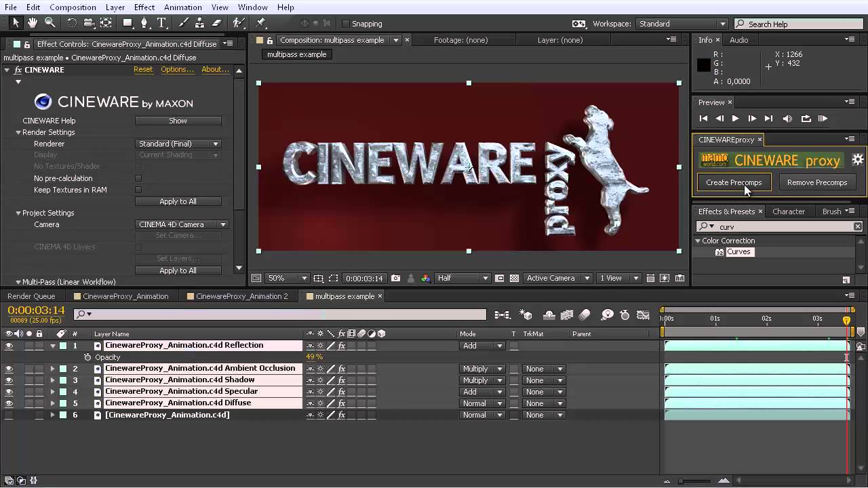Image resolution: width=868 pixels, height=488 pixels.
Task: Select the Eraser tool
Action: (217, 23)
